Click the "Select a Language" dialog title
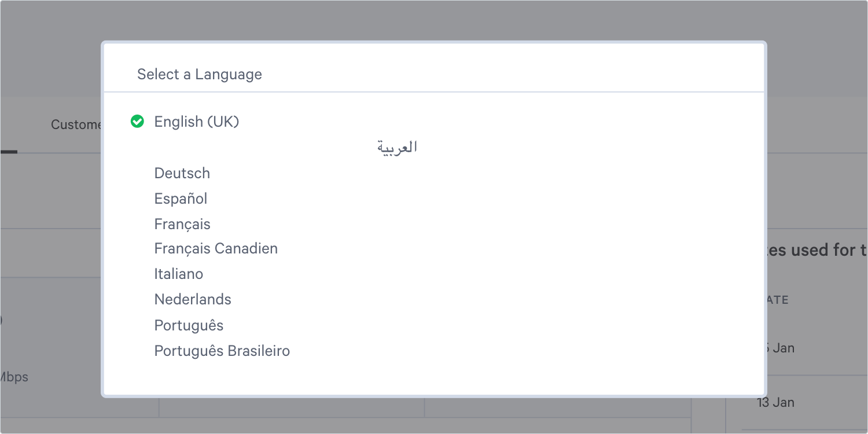This screenshot has height=434, width=868. [x=199, y=74]
